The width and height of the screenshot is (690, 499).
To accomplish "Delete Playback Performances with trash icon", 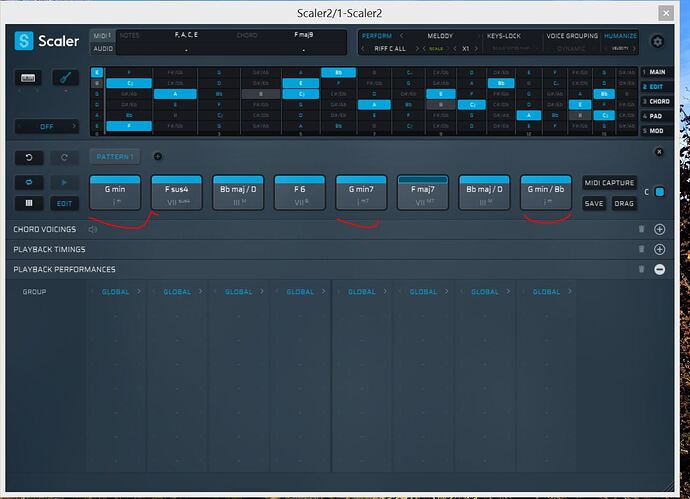I will [641, 269].
